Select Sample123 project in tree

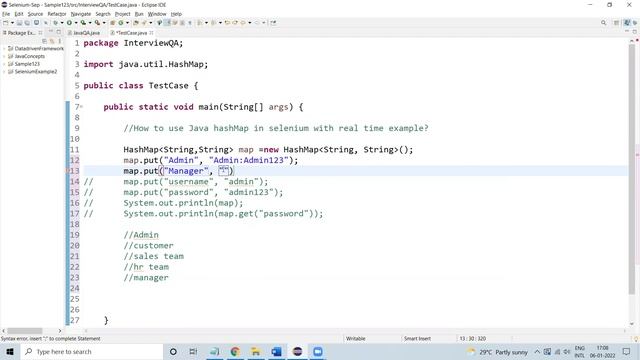[x=27, y=64]
